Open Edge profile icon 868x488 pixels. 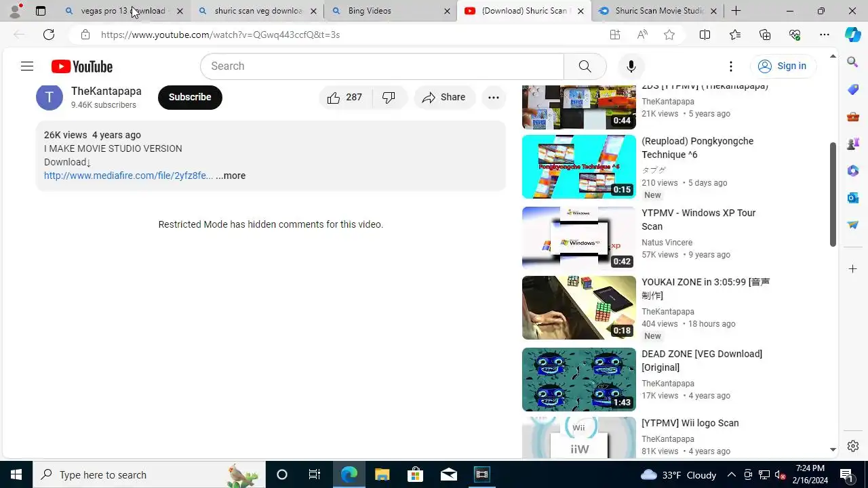tap(15, 11)
